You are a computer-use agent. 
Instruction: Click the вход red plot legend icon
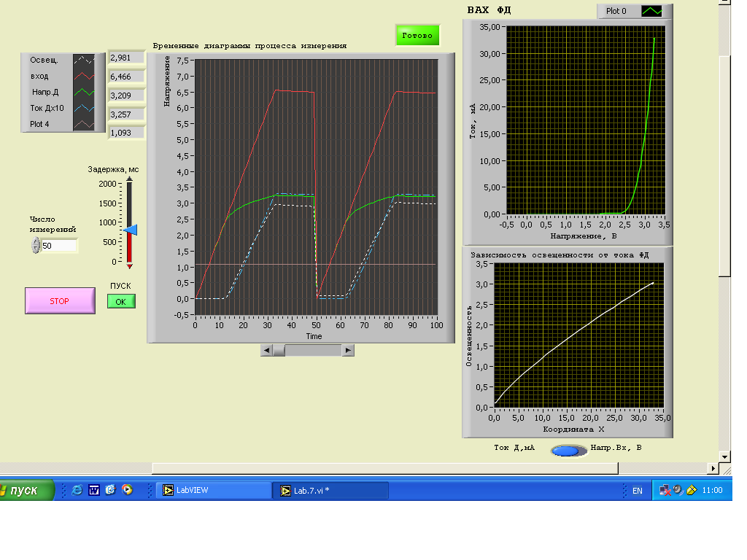coord(84,76)
